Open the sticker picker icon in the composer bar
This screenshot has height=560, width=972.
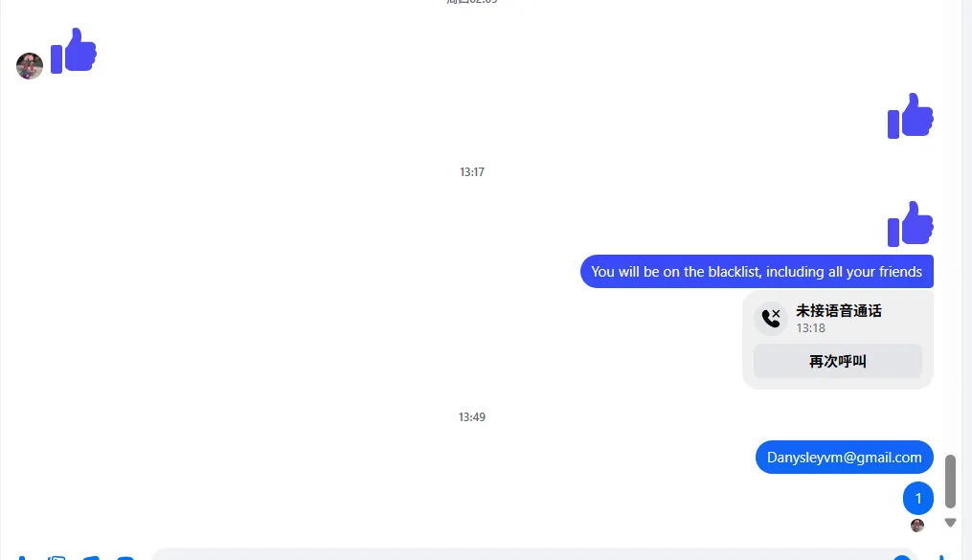pyautogui.click(x=91, y=557)
